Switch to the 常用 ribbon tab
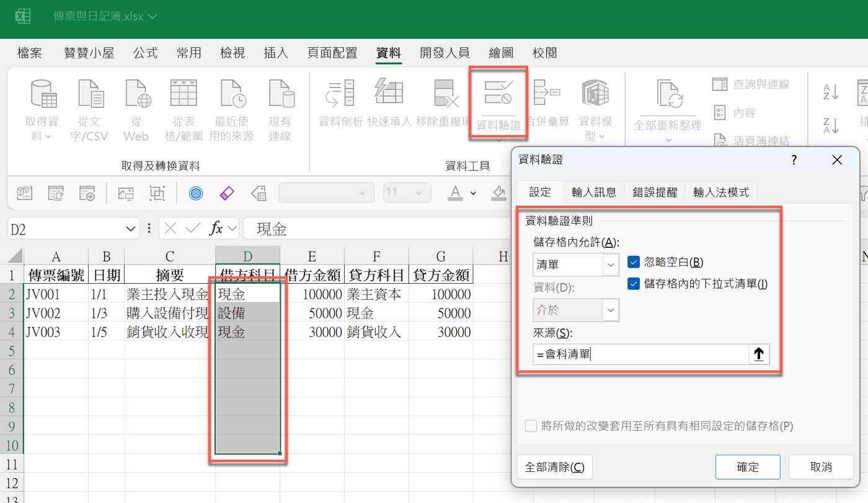868x503 pixels. pos(189,53)
